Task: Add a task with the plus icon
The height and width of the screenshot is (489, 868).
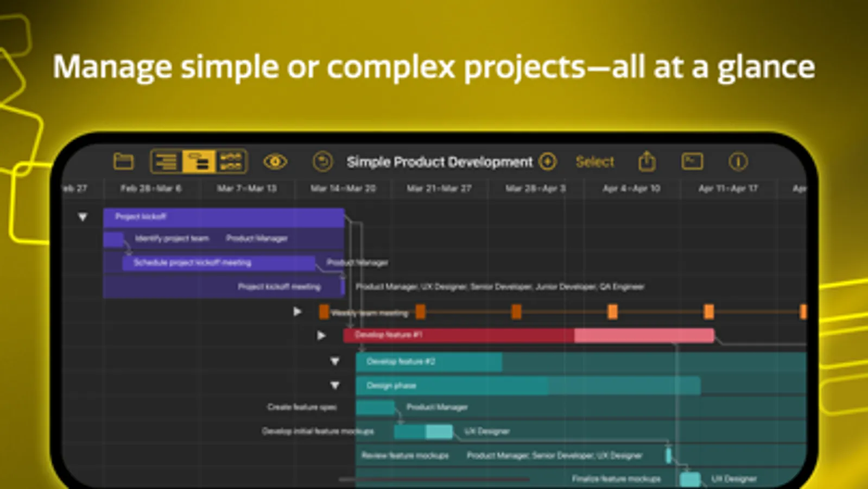Action: click(x=548, y=161)
